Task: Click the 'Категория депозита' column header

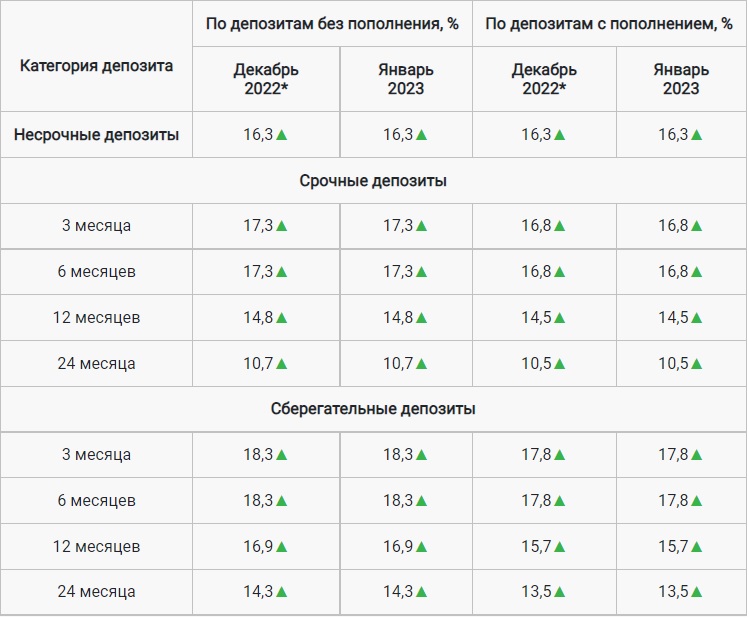Action: point(96,66)
